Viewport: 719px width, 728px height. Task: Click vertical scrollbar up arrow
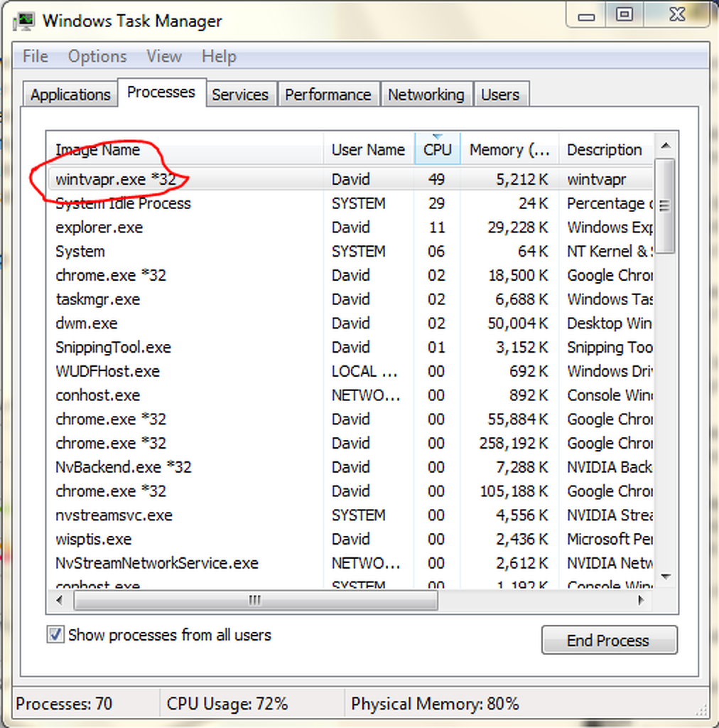pos(666,146)
